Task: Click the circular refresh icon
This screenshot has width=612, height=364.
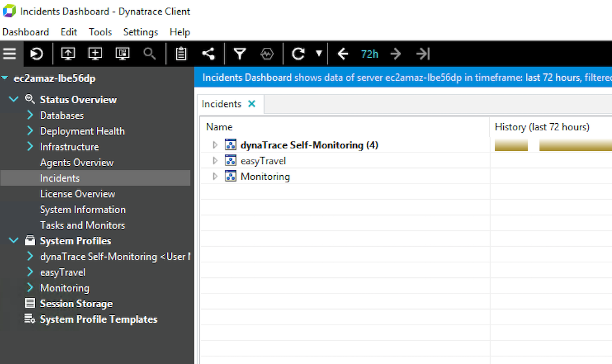Action: pyautogui.click(x=298, y=53)
